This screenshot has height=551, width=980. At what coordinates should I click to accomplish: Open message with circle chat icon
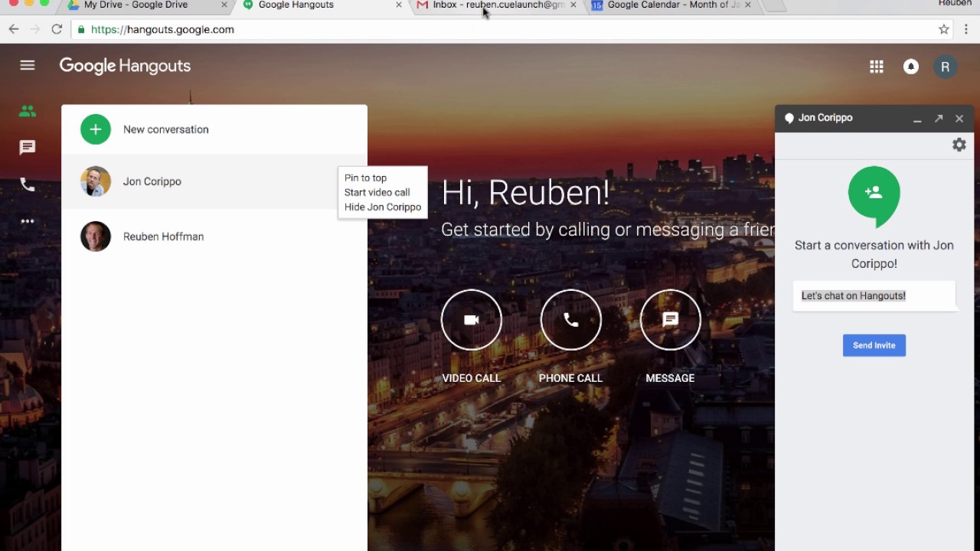click(x=671, y=320)
